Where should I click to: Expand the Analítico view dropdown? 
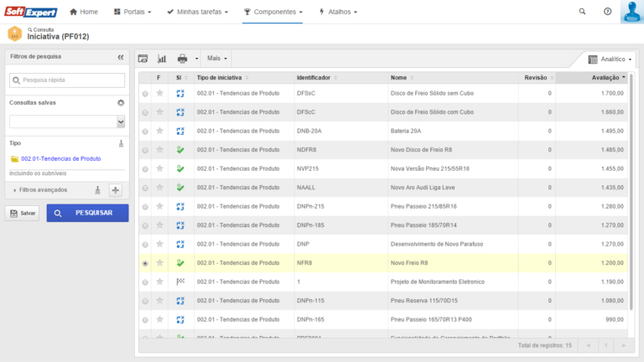(610, 59)
